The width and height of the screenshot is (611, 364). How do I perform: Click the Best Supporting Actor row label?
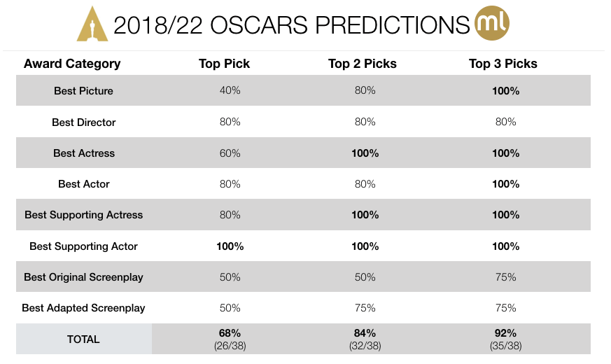(x=83, y=246)
